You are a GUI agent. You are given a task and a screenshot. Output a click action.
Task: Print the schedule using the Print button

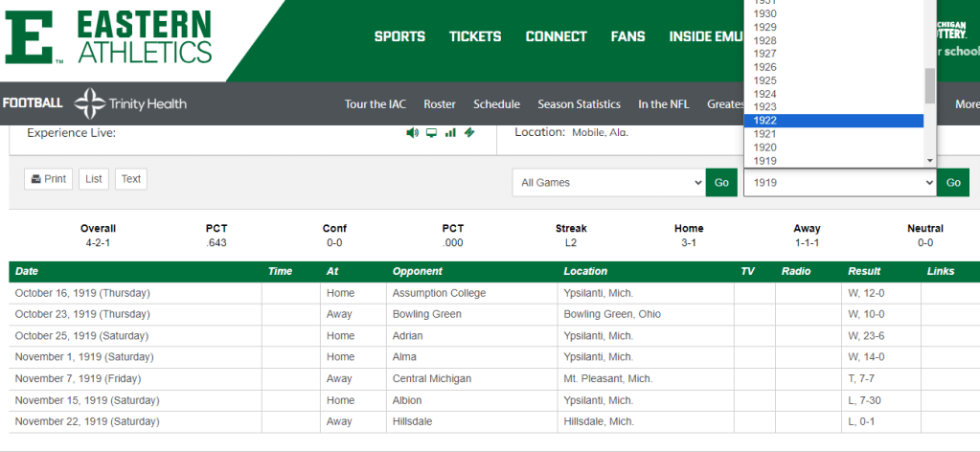48,179
